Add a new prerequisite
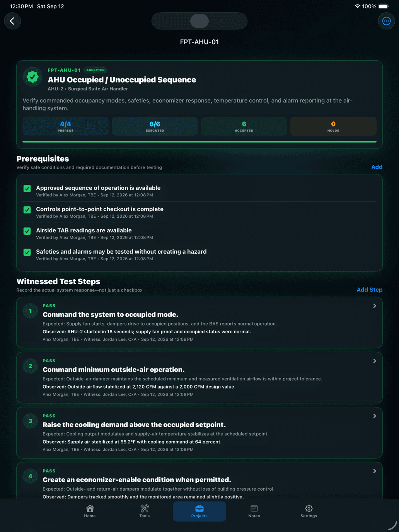The image size is (399, 532). click(377, 167)
